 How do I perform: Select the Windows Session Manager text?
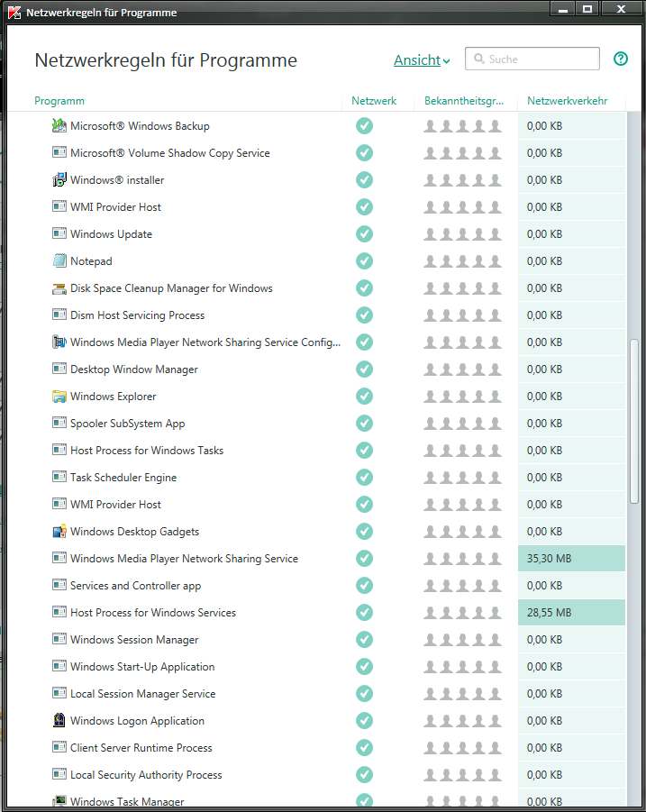tap(134, 640)
